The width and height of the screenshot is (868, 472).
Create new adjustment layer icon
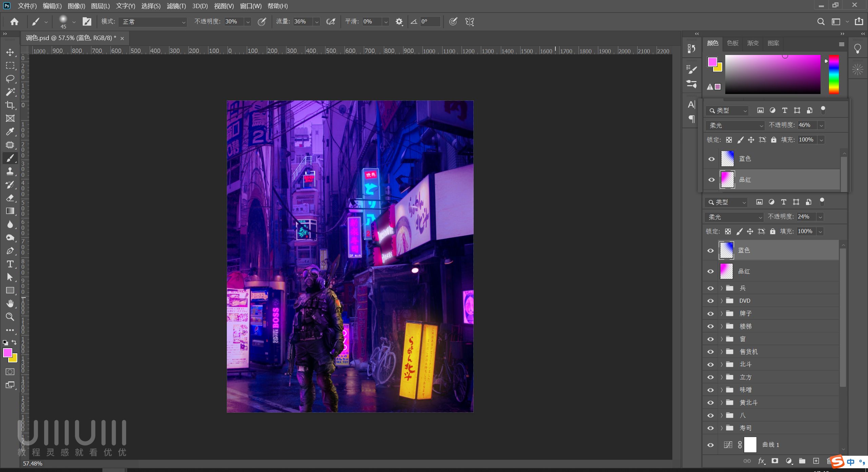(789, 461)
